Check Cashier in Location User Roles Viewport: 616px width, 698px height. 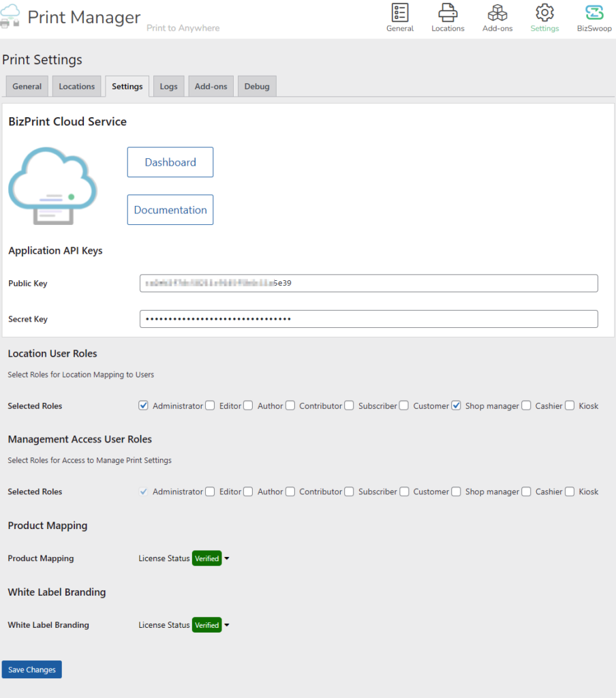pyautogui.click(x=527, y=406)
